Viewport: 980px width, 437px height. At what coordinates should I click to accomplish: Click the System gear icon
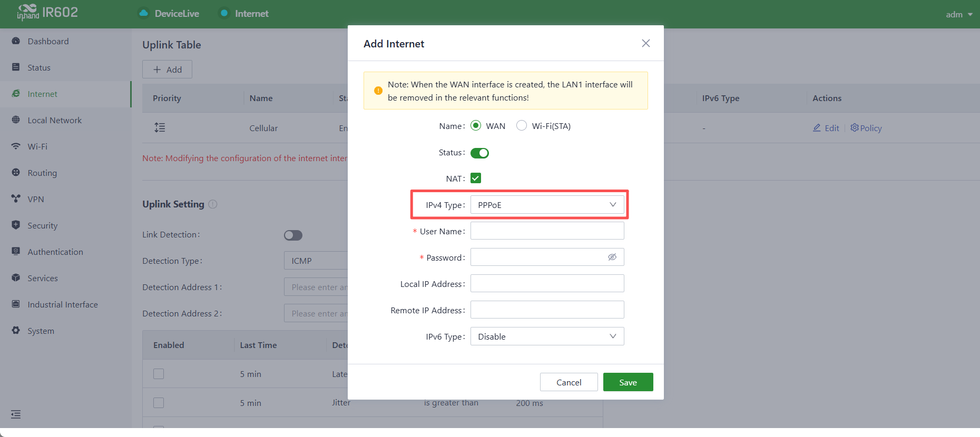click(16, 331)
